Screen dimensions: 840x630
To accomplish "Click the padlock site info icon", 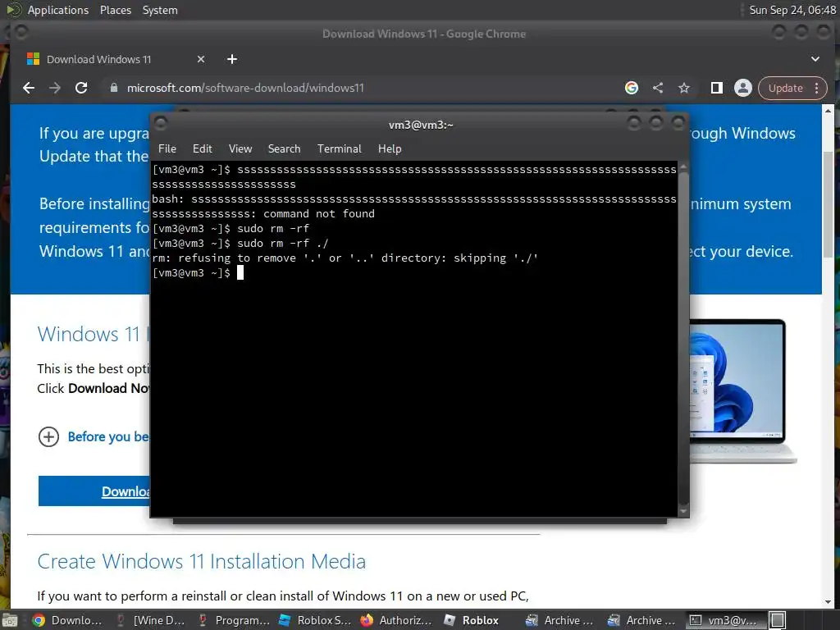I will pos(113,88).
